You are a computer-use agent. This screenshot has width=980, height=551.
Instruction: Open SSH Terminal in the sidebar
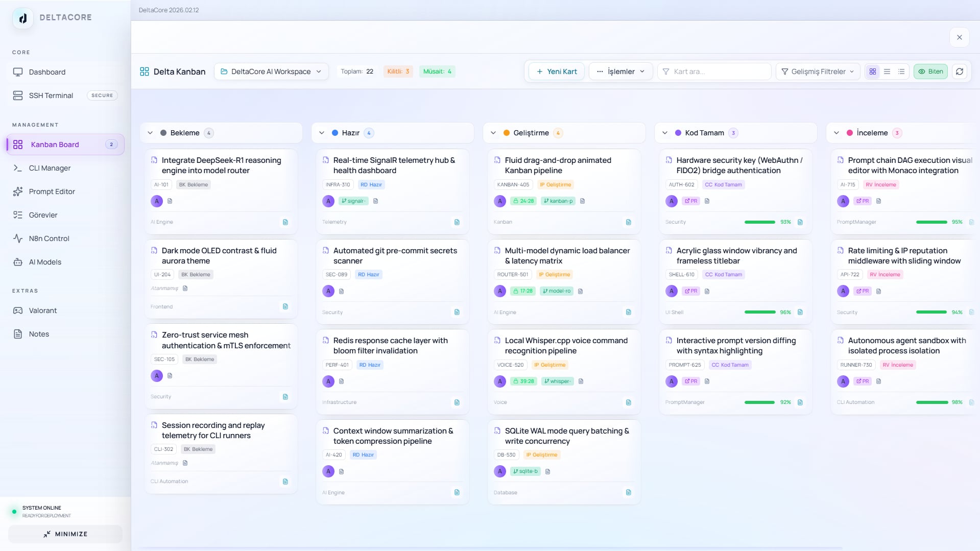65,95
